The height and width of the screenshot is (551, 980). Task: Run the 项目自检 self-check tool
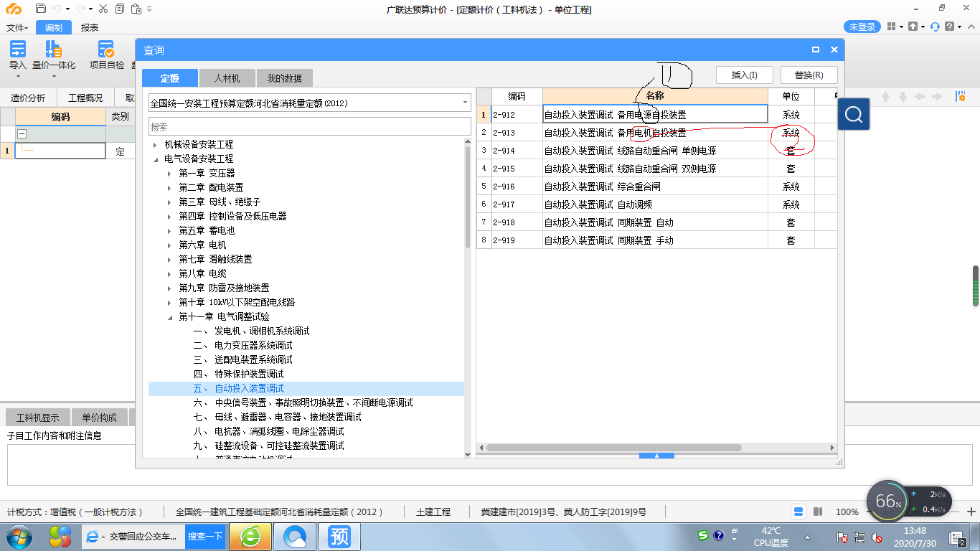(x=106, y=55)
